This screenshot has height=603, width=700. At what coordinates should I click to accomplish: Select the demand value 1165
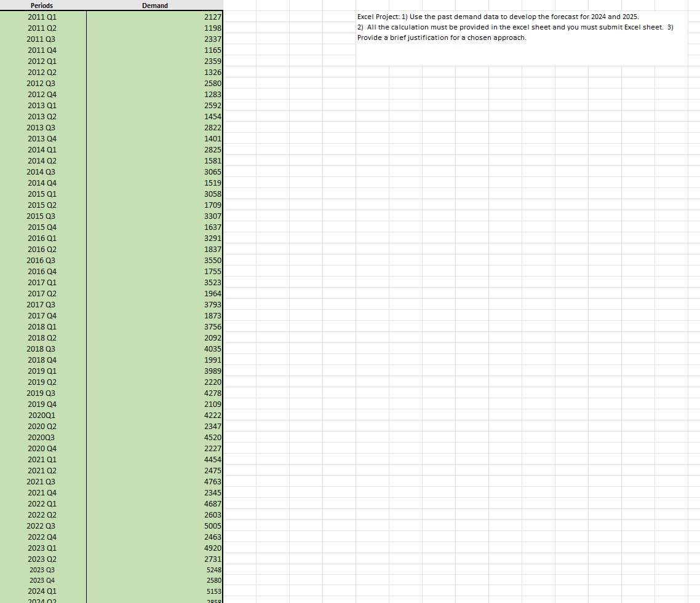click(x=154, y=50)
